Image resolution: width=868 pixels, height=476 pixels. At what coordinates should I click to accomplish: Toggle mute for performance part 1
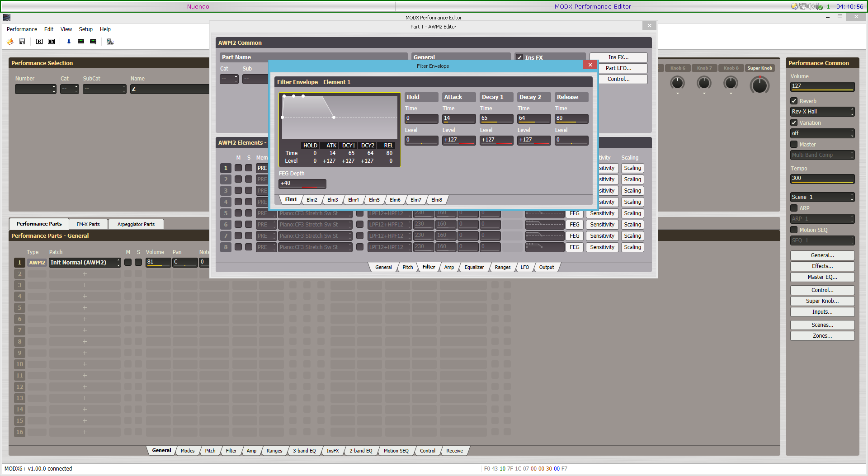pos(128,262)
